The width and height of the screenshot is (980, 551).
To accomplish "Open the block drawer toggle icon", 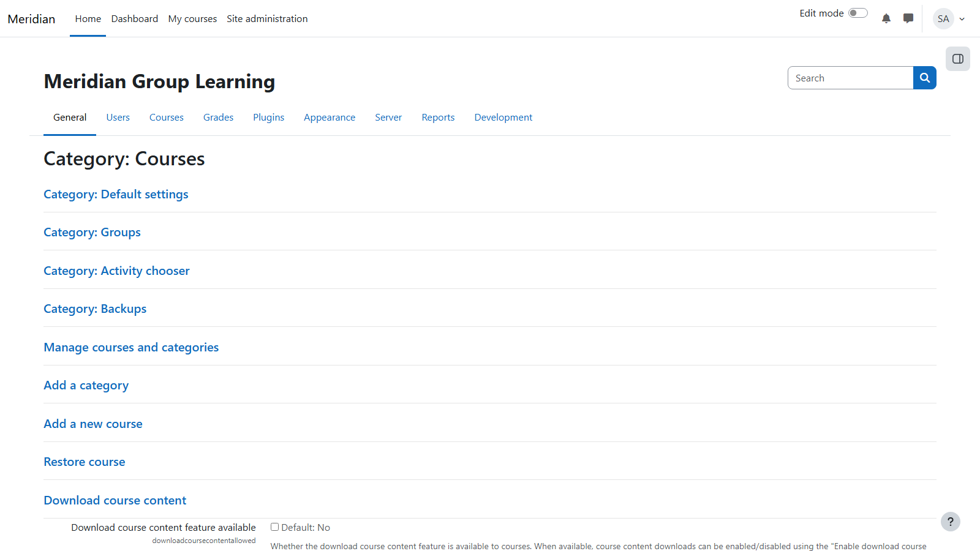I will coord(958,59).
